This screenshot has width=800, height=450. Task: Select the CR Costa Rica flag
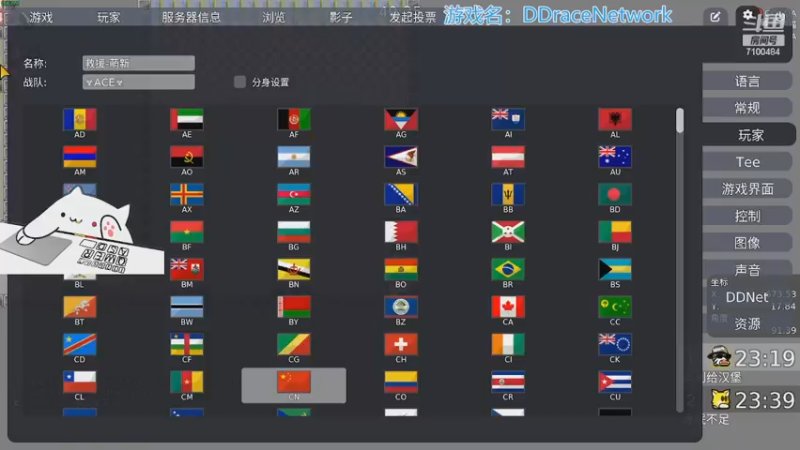[x=508, y=382]
